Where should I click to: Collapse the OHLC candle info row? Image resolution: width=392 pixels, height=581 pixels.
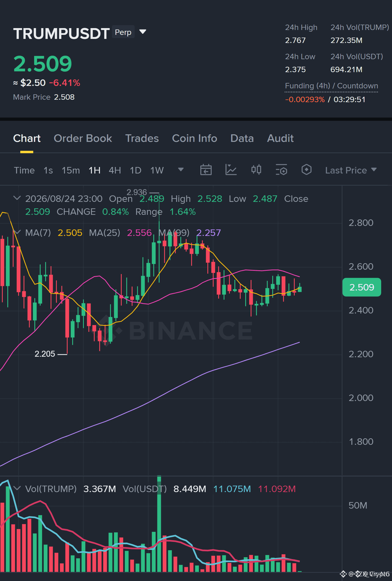click(17, 198)
